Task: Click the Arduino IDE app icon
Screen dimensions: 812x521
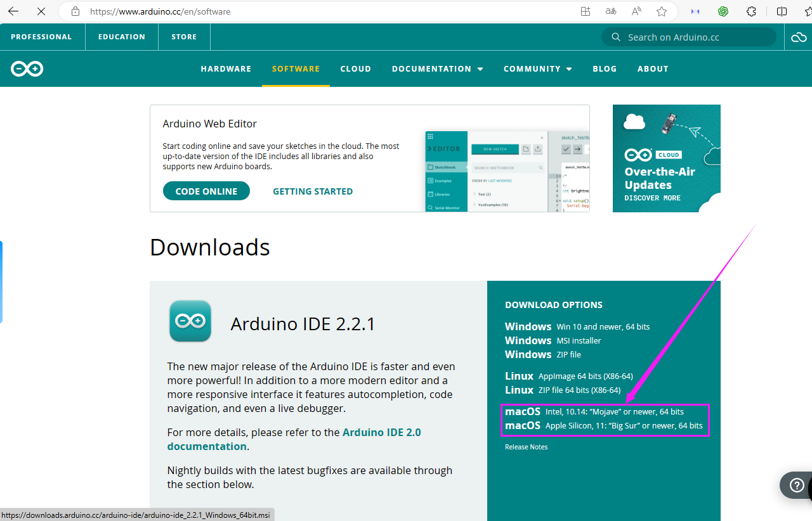Action: (190, 321)
